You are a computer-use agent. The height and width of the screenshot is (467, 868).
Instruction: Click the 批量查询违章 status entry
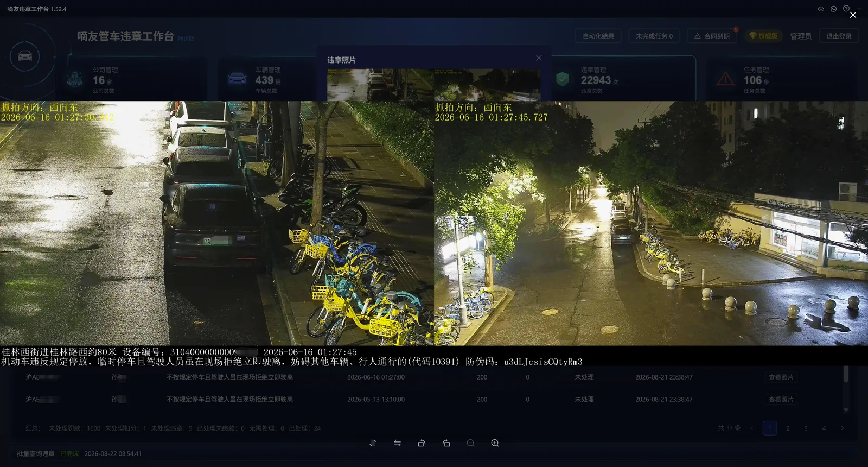[x=35, y=453]
